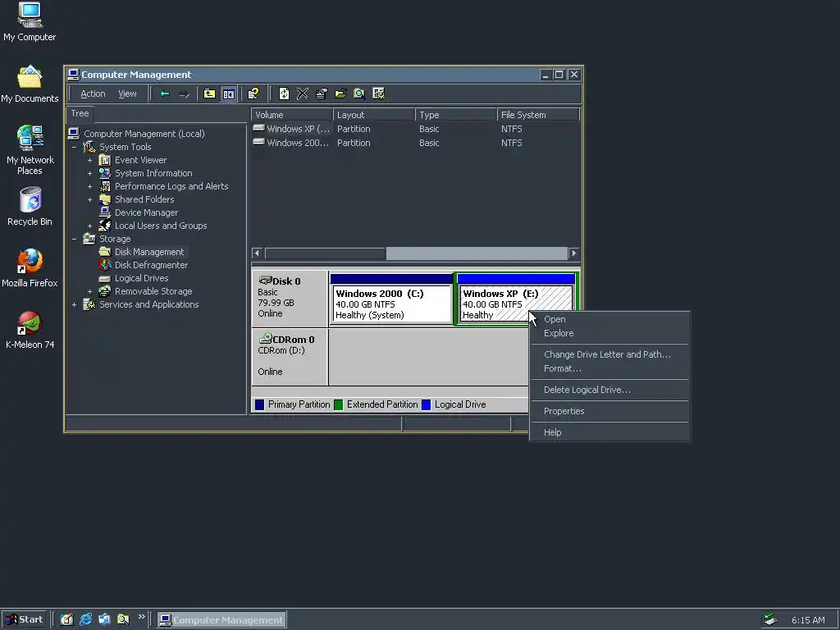This screenshot has width=840, height=630.
Task: Collapse the System Tools node
Action: point(75,147)
